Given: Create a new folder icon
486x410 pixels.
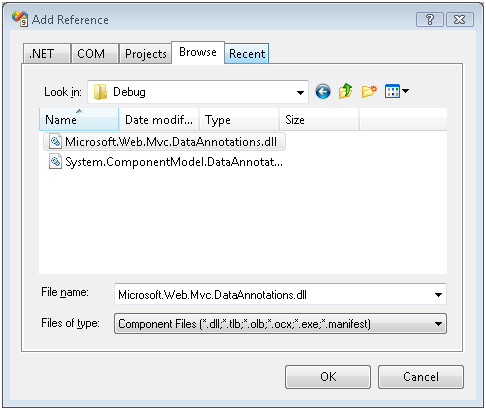Looking at the screenshot, I should click(369, 91).
